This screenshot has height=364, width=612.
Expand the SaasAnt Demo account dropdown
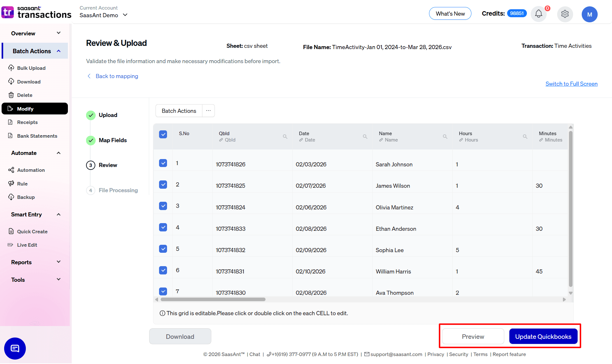(x=125, y=15)
